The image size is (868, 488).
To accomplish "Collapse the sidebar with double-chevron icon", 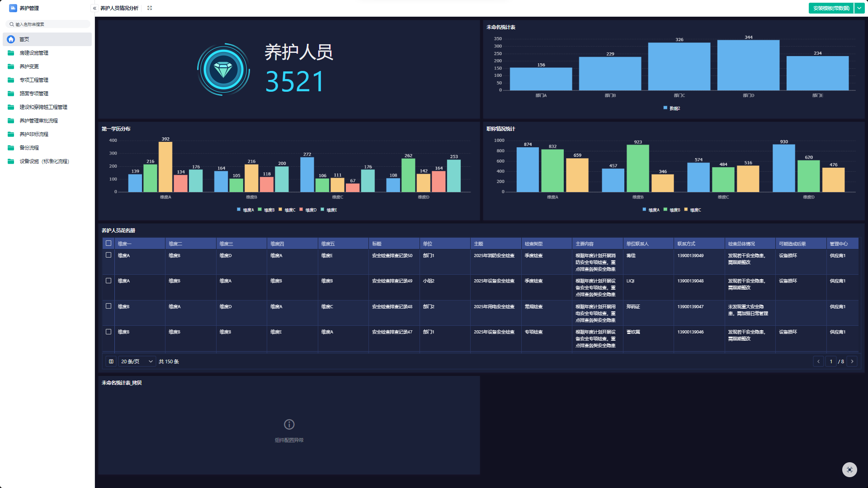I will (94, 8).
